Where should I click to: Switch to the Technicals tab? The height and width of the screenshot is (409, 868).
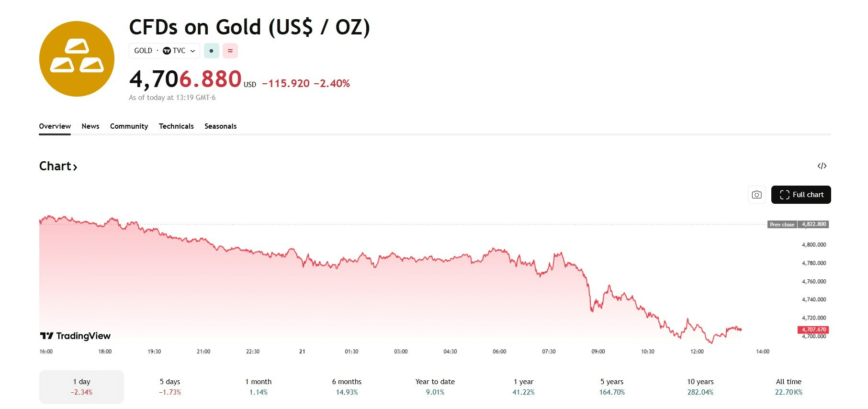coord(176,126)
